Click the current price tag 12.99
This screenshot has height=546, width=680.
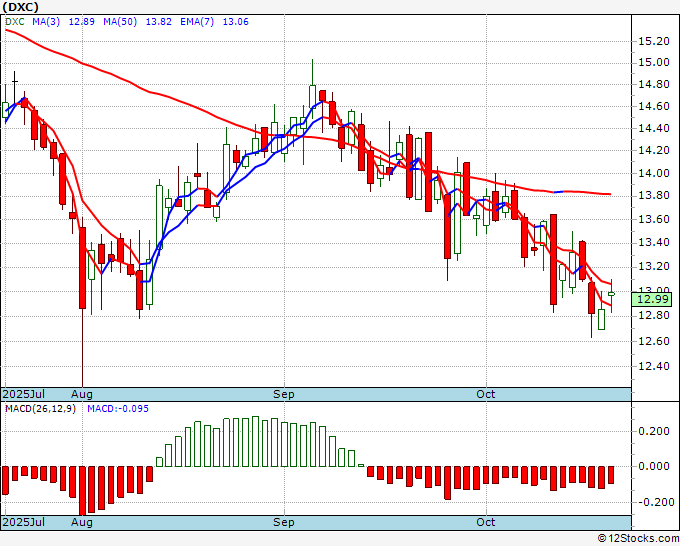tap(652, 299)
